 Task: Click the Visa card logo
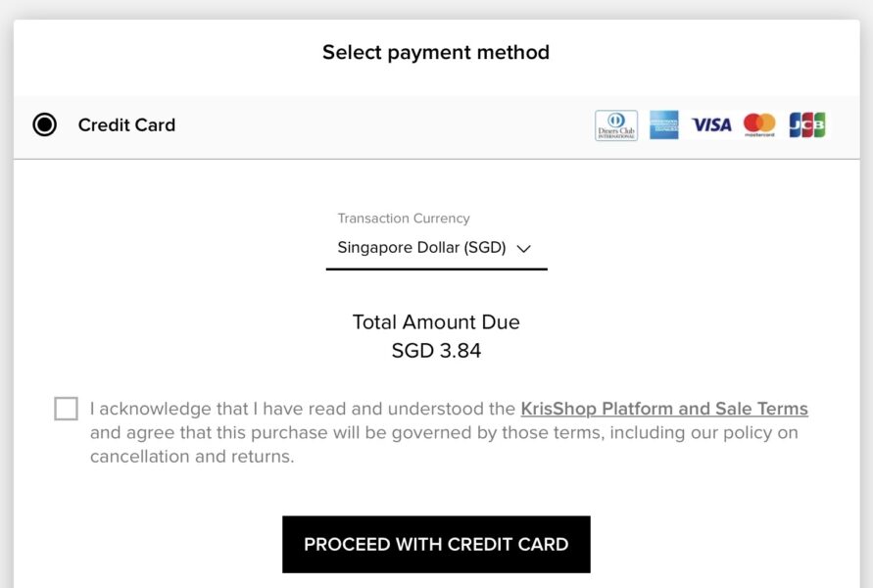[711, 125]
